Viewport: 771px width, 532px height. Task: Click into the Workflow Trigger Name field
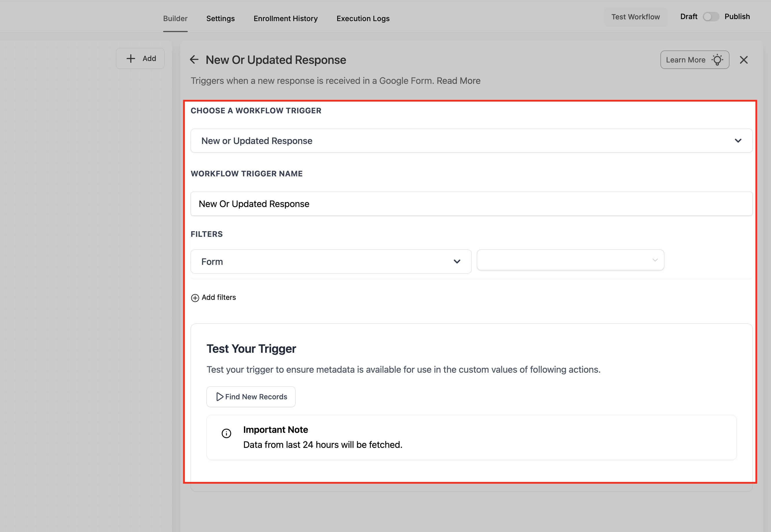pos(471,204)
